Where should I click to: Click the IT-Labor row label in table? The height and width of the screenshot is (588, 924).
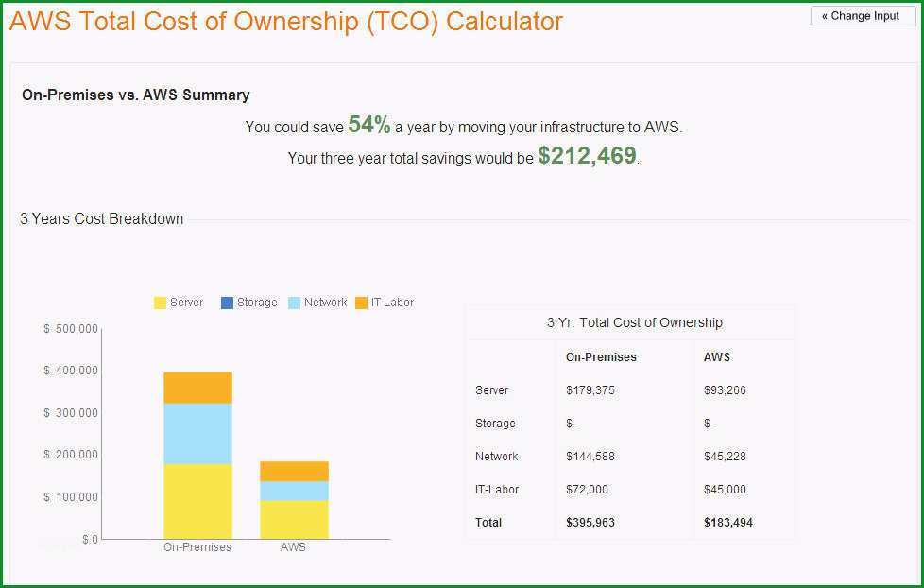click(497, 489)
